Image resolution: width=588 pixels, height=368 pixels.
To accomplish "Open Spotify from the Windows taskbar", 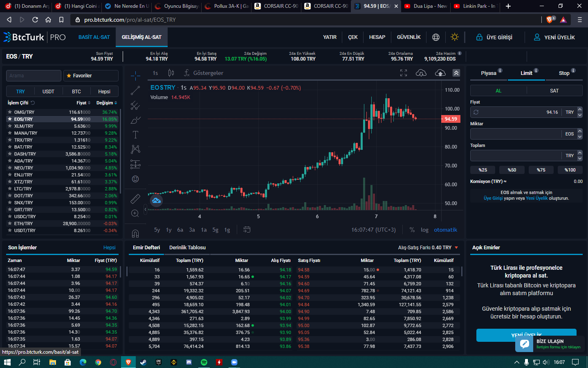I will coord(204,362).
